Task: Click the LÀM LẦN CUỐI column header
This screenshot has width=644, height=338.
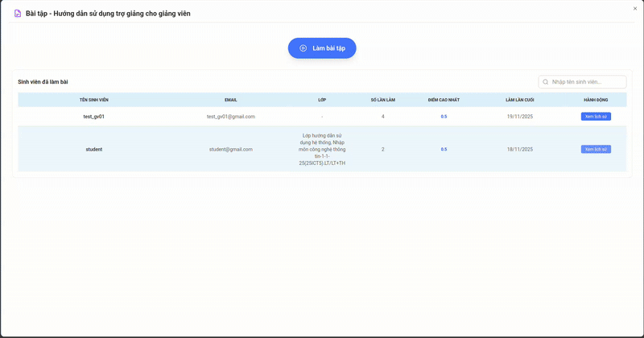Action: [x=519, y=100]
